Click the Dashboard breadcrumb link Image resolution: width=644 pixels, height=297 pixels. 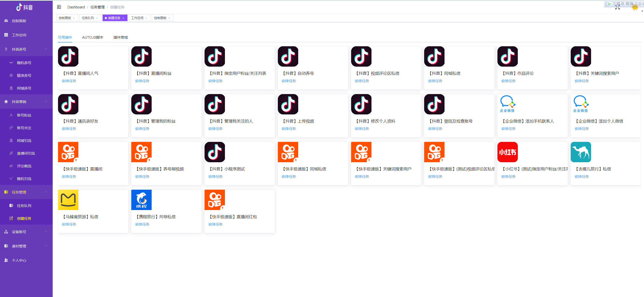(76, 7)
